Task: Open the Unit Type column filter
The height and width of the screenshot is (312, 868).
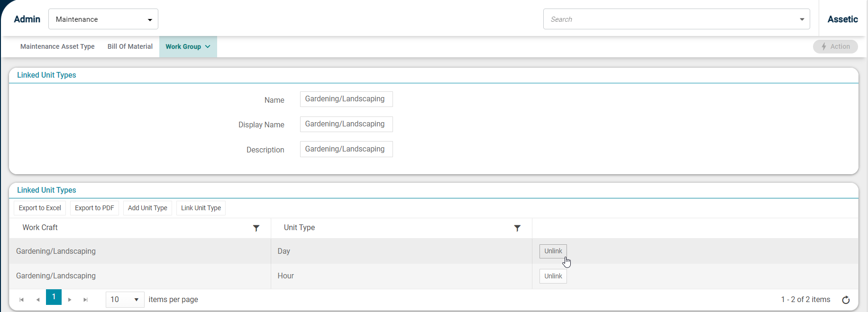Action: click(517, 228)
